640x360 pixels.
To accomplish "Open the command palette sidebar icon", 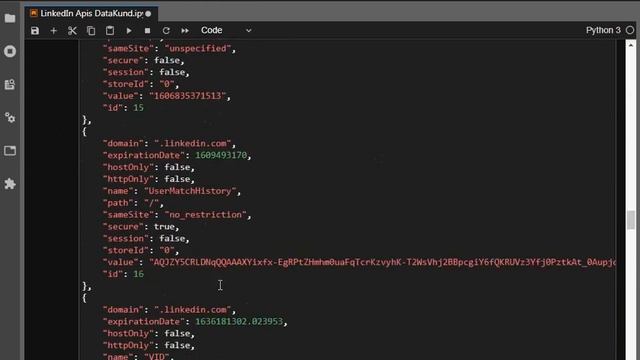I will [x=10, y=84].
